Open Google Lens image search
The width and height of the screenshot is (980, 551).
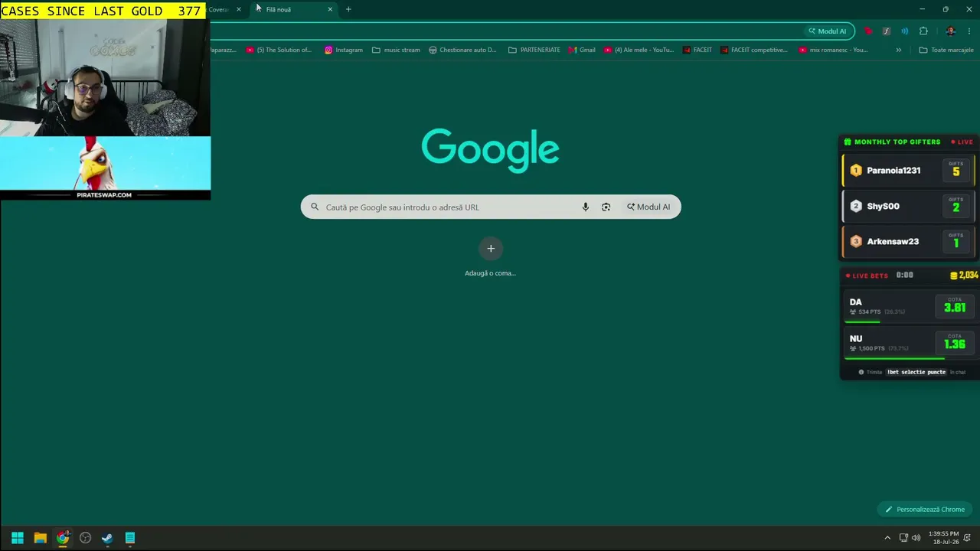[606, 207]
